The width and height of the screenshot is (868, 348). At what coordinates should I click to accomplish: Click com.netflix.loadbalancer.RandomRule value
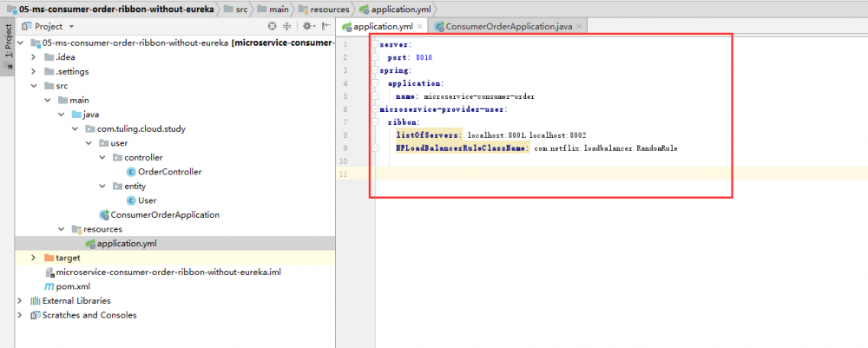click(x=606, y=148)
